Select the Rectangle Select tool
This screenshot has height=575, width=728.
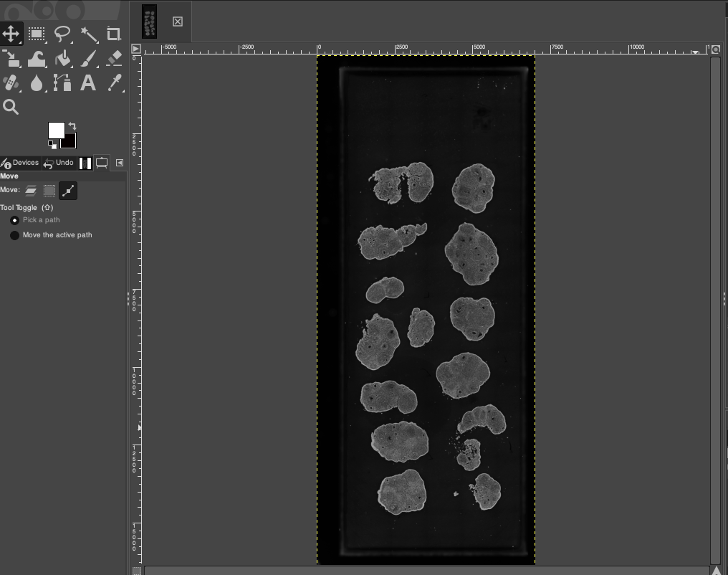(37, 33)
